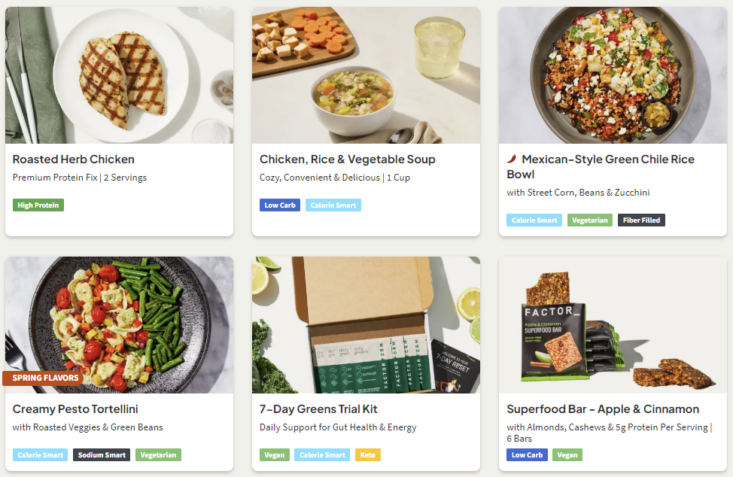
Task: Click the Fiber Filled tag on rice bowl
Action: click(x=641, y=220)
